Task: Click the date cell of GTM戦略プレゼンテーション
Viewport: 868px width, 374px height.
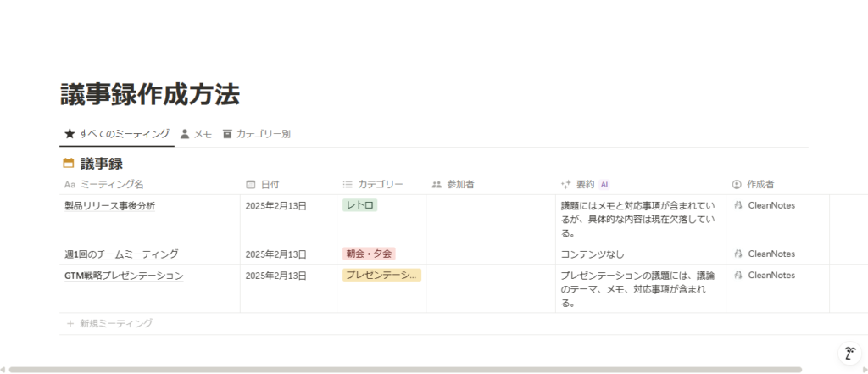Action: pos(288,288)
